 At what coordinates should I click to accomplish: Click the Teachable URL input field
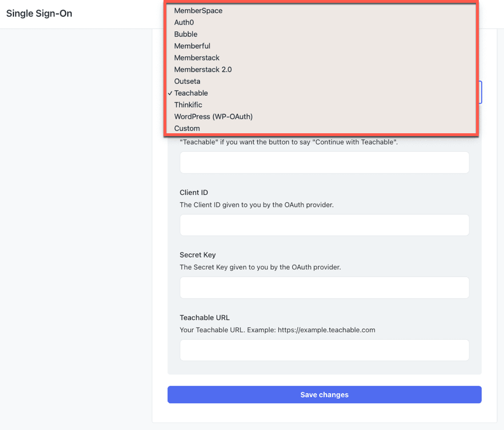coord(324,350)
